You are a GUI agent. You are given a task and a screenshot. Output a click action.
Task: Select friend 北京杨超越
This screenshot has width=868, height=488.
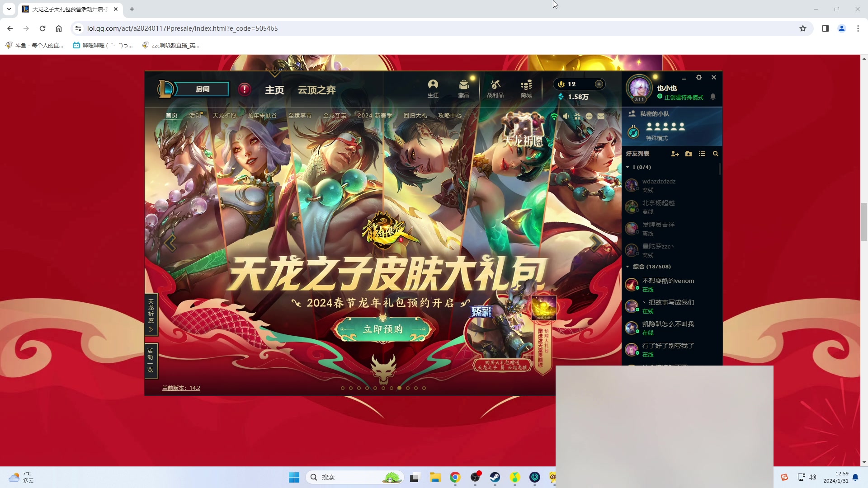pyautogui.click(x=671, y=207)
